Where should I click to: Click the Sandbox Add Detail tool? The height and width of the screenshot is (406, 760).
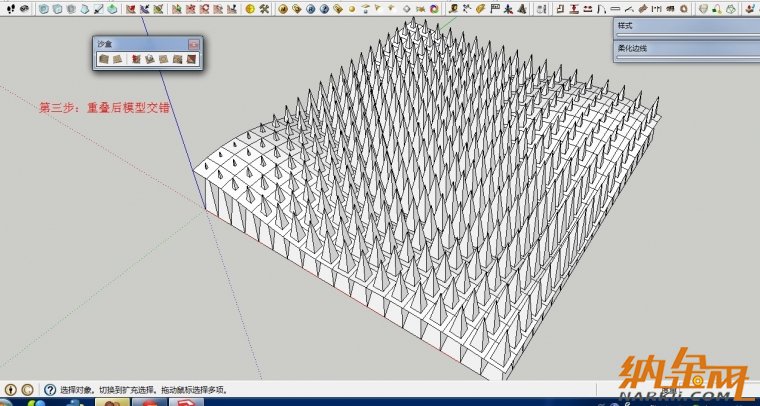pyautogui.click(x=175, y=59)
